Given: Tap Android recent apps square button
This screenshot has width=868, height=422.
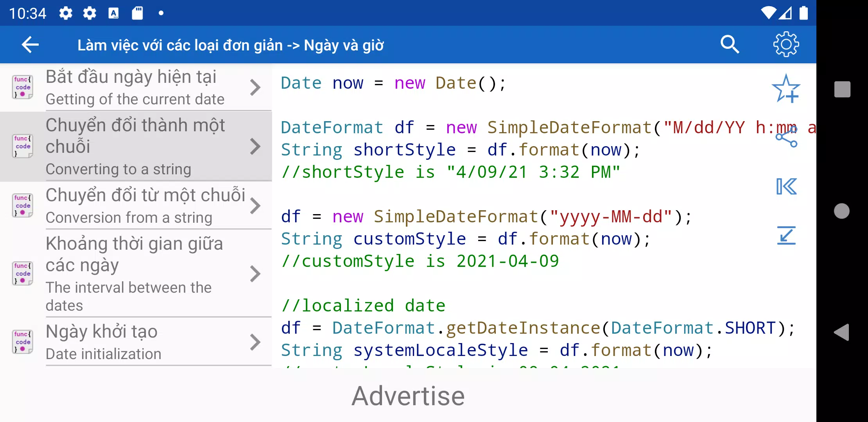Looking at the screenshot, I should [842, 89].
